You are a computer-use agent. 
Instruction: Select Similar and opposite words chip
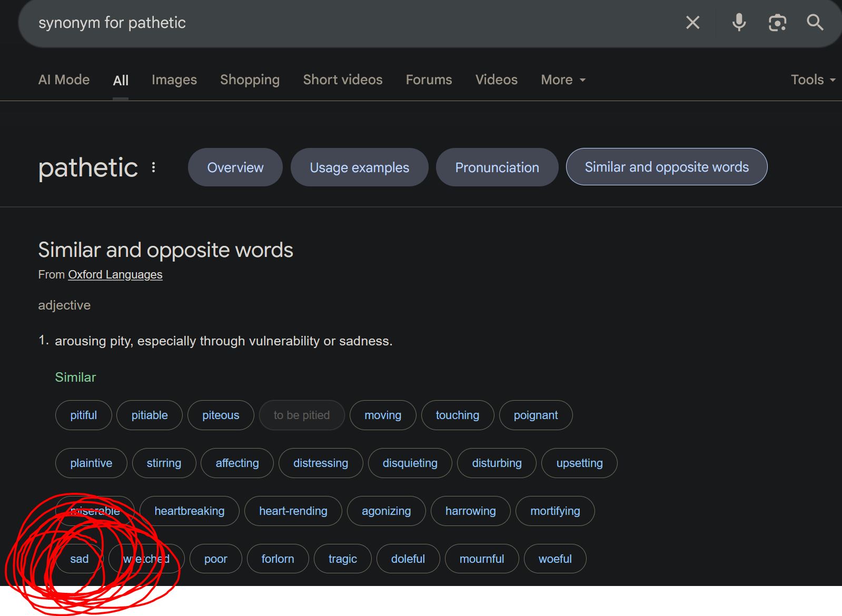point(667,167)
